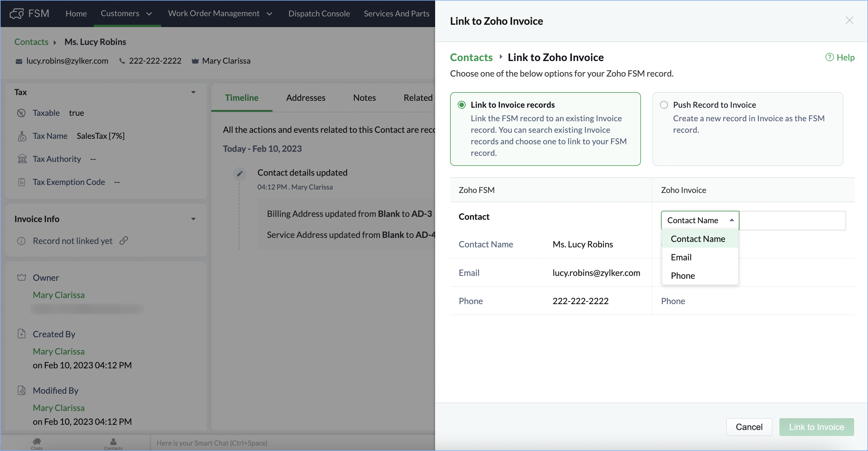Click the Modified By document icon
868x451 pixels.
(x=22, y=390)
